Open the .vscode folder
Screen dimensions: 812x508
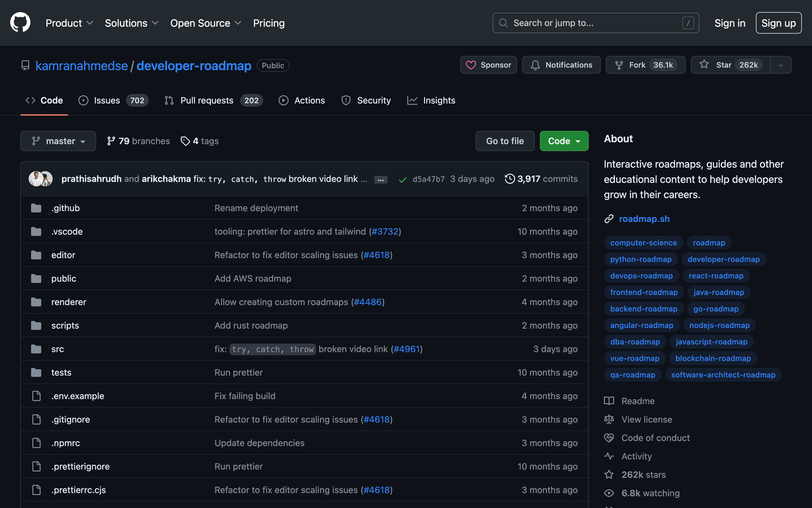point(67,231)
